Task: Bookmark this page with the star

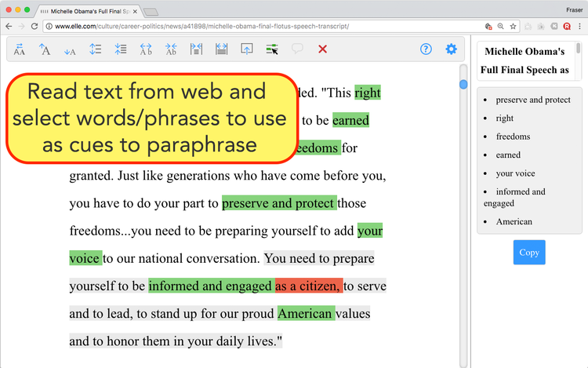Action: (x=513, y=26)
